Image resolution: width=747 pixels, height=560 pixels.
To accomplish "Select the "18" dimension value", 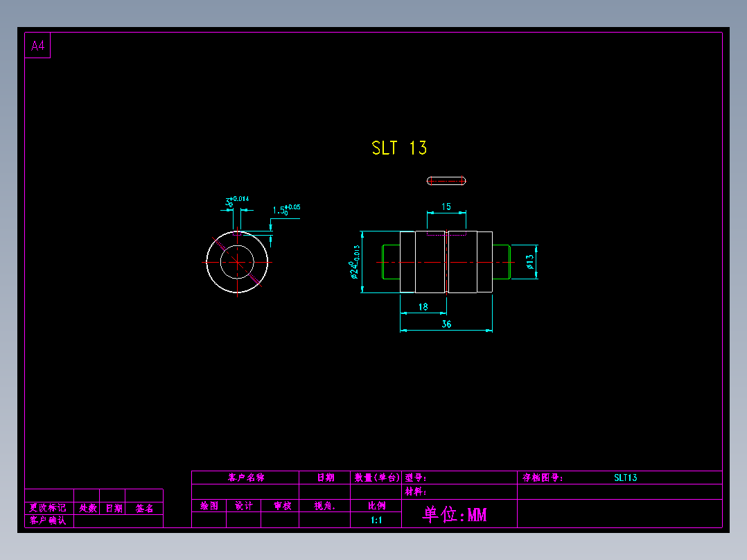I will click(423, 307).
